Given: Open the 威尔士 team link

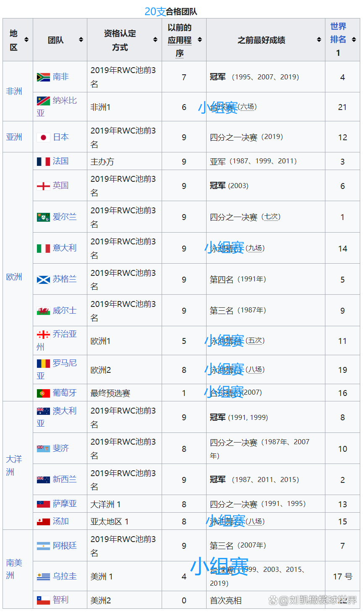Looking at the screenshot, I should (x=65, y=310).
